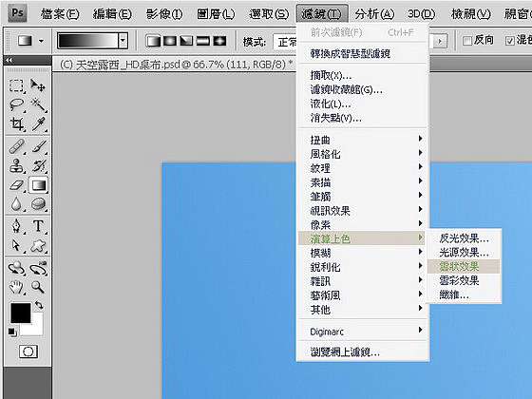Open the 分析 menu

point(374,14)
